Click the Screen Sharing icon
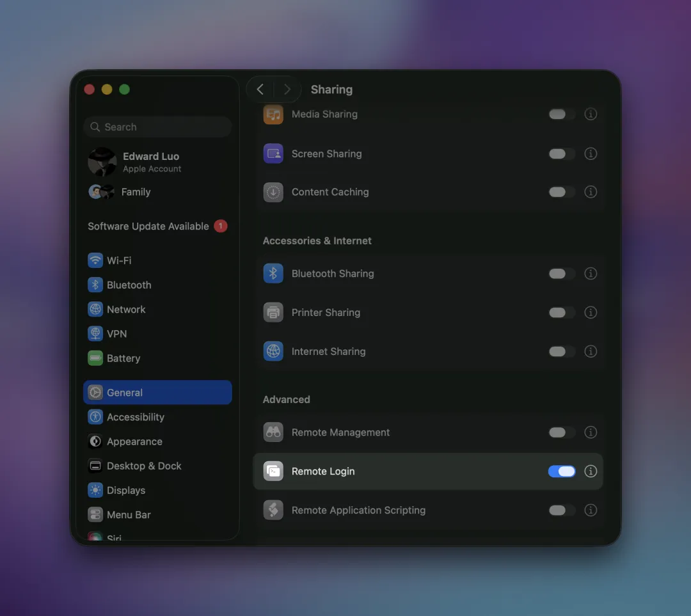 [x=273, y=154]
